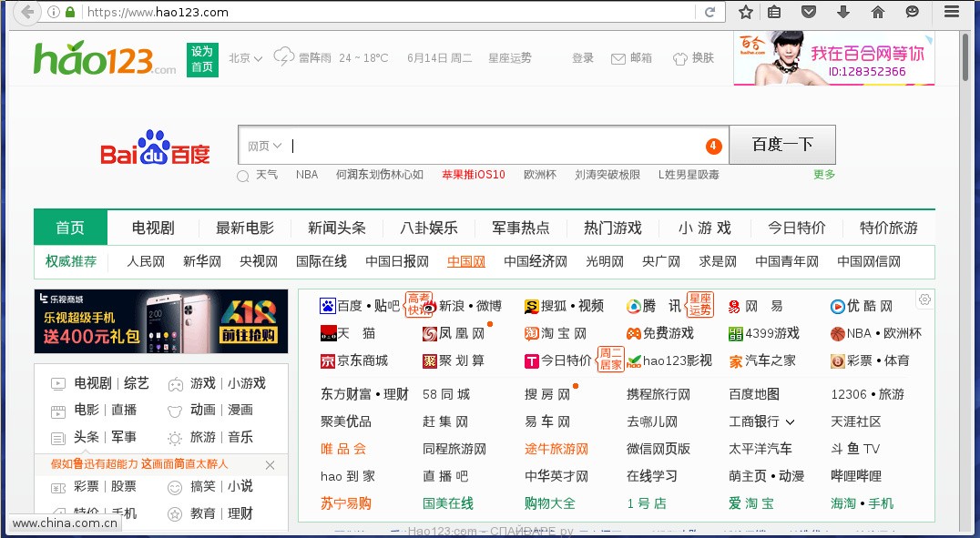Click the browser back arrow button
This screenshot has height=538, width=980.
pos(26,12)
